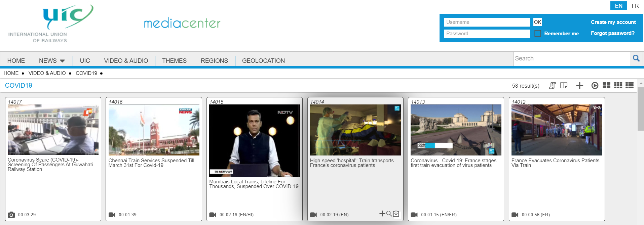Click title 'France Evacuates Coronavirus Patients Via Train'
Viewport: 644px width, 225px height.
tap(555, 163)
